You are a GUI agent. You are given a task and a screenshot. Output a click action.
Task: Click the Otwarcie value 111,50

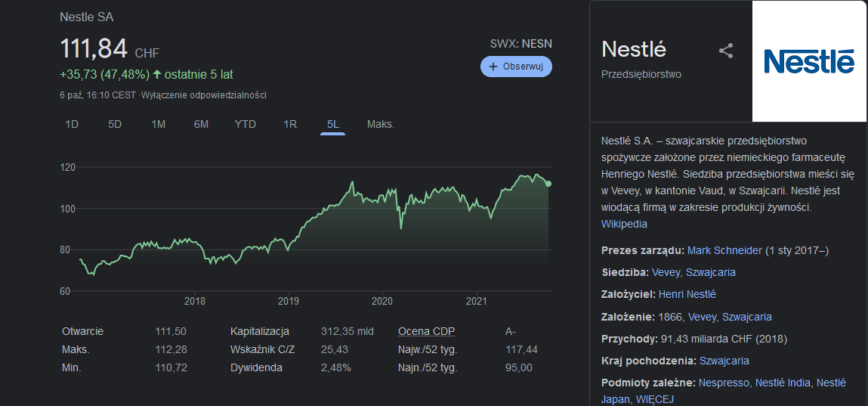pyautogui.click(x=171, y=332)
